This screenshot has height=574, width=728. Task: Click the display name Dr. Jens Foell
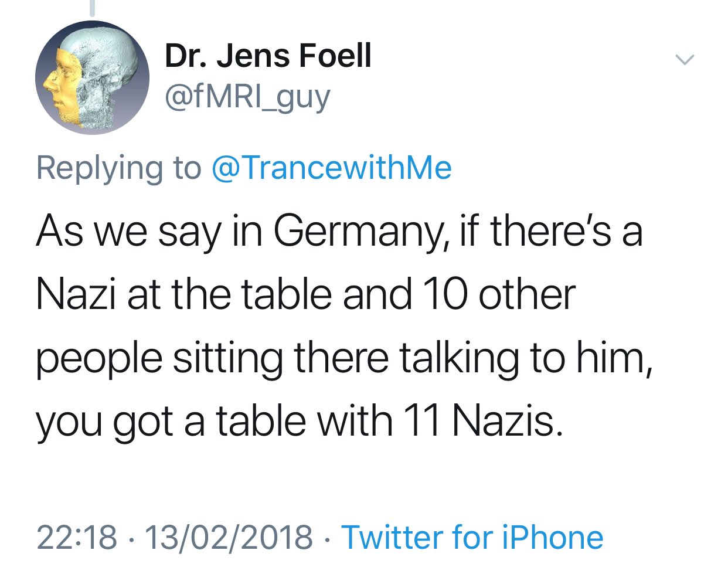pos(268,57)
